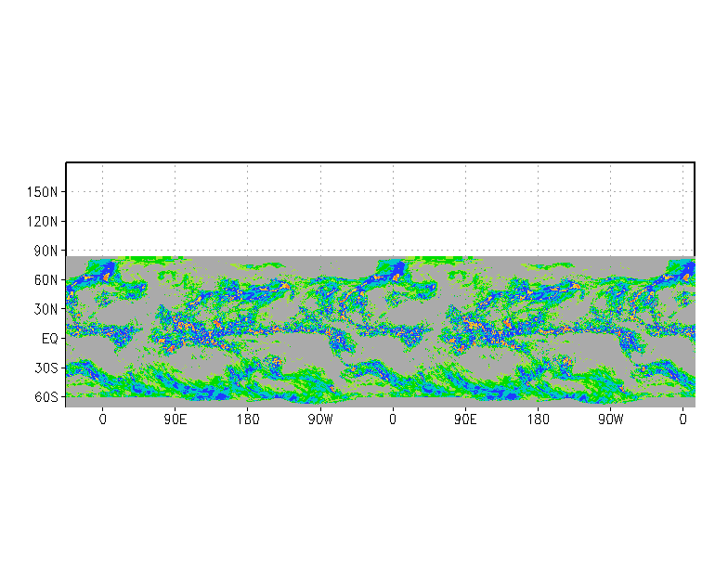Click the right-hand 180 longitude label
The height and width of the screenshot is (568, 728).
coord(539,420)
